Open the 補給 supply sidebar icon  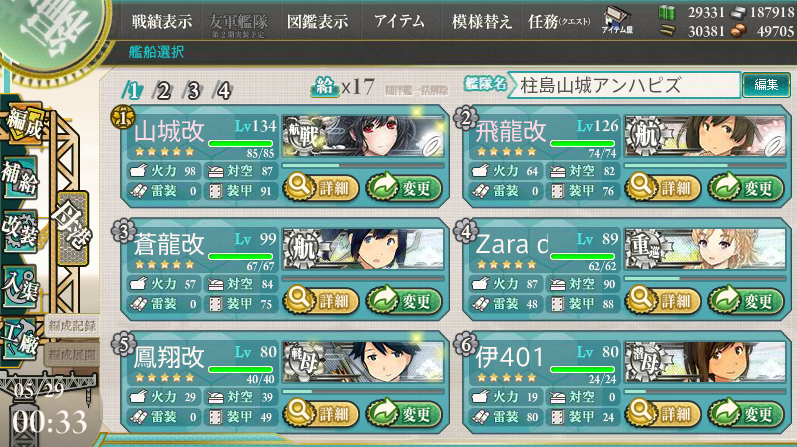click(20, 177)
